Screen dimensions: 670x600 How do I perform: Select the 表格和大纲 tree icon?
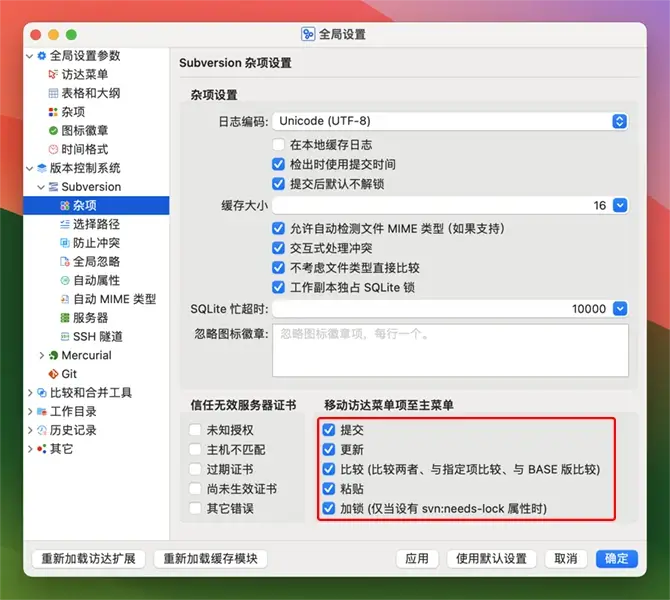coord(53,93)
